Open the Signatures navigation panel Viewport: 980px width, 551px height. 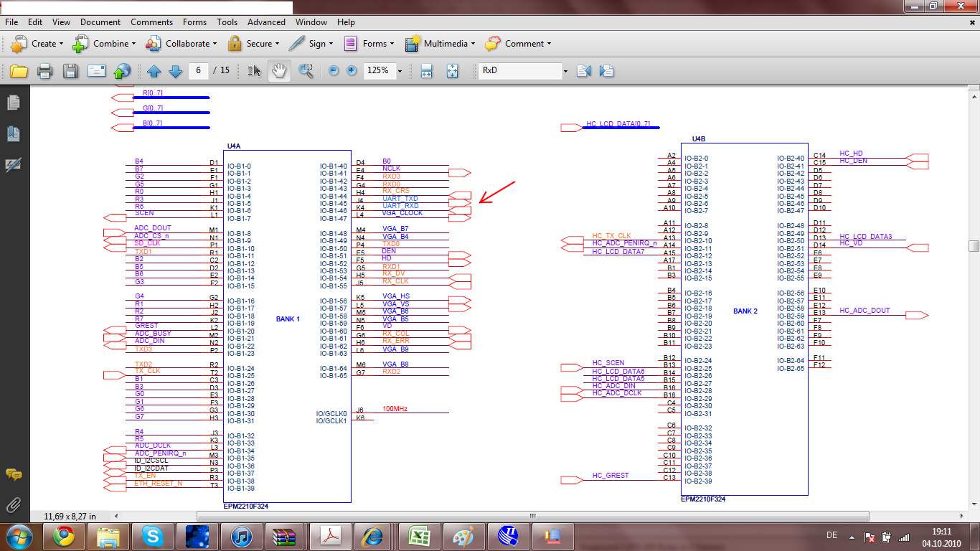[13, 165]
